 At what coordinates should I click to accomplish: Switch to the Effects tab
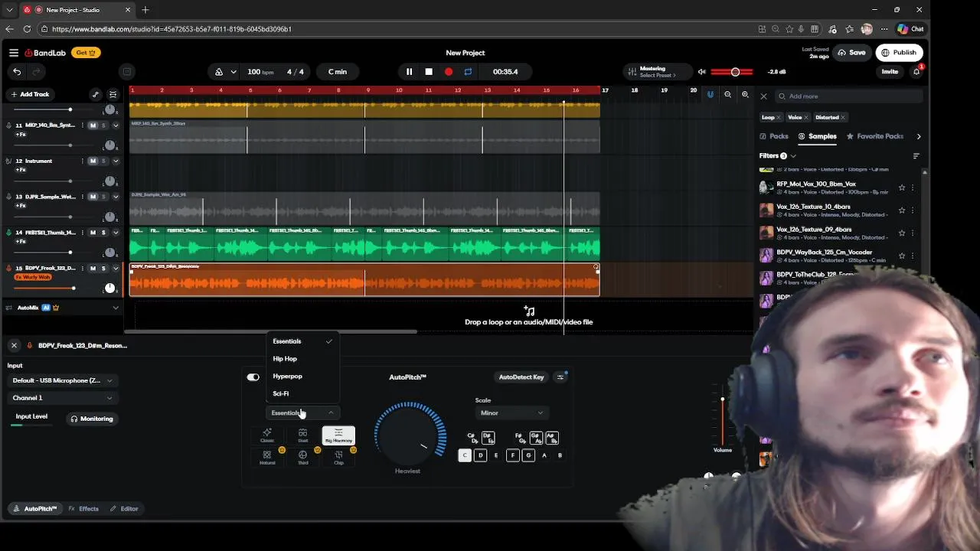[84, 509]
